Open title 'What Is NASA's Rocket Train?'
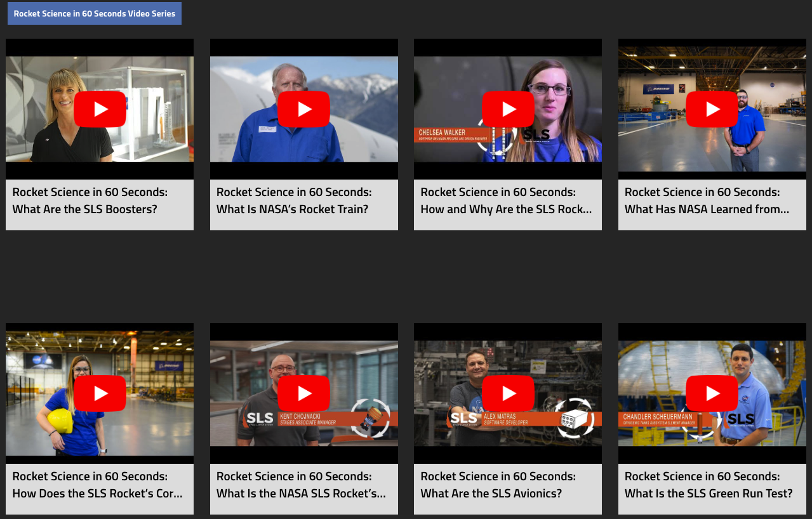 point(294,201)
